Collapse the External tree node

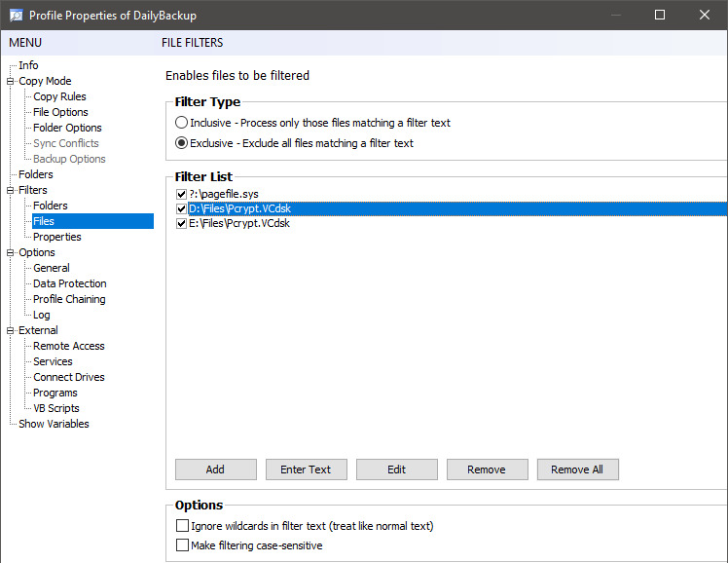11,330
